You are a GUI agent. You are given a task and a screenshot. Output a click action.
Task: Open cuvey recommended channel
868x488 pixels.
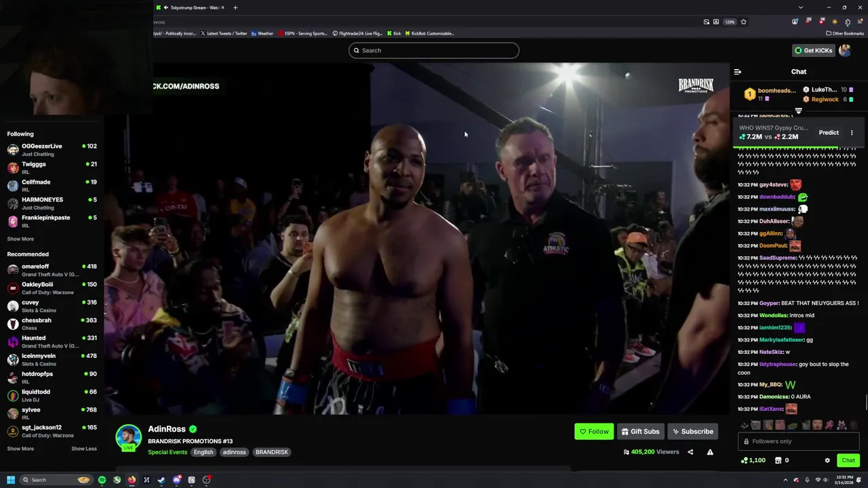coord(52,306)
